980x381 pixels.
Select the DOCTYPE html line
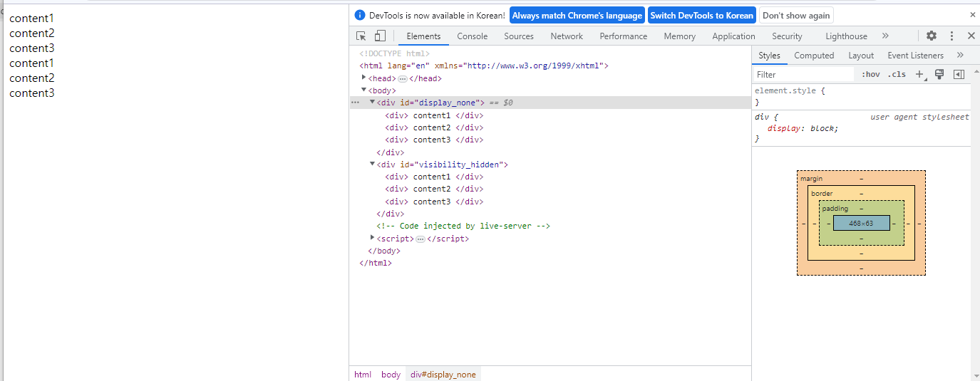point(394,53)
